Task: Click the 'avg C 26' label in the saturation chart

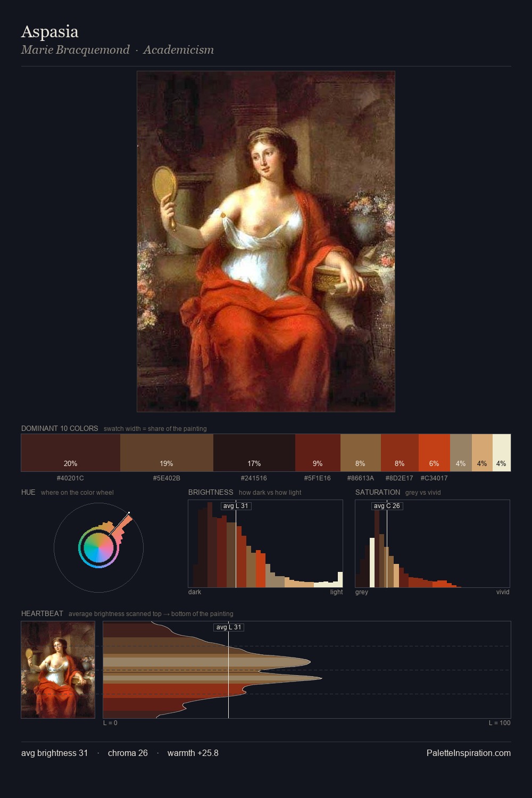Action: pos(387,506)
